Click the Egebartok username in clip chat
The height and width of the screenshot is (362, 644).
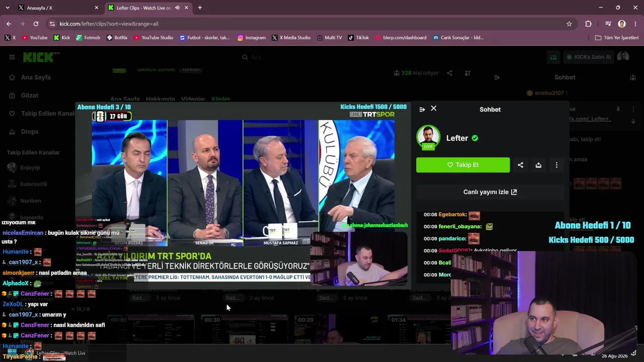click(453, 215)
